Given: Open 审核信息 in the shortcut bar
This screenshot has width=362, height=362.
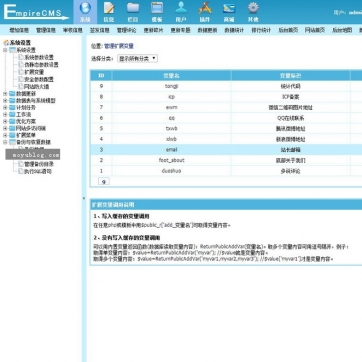Looking at the screenshot, I should click(73, 30).
